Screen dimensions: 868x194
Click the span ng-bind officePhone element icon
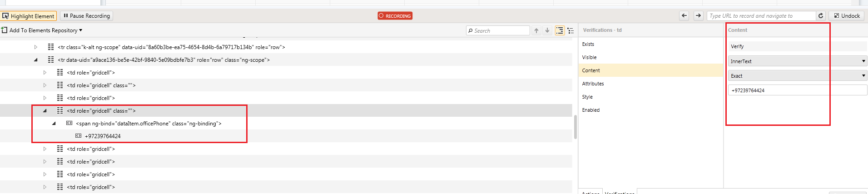69,123
